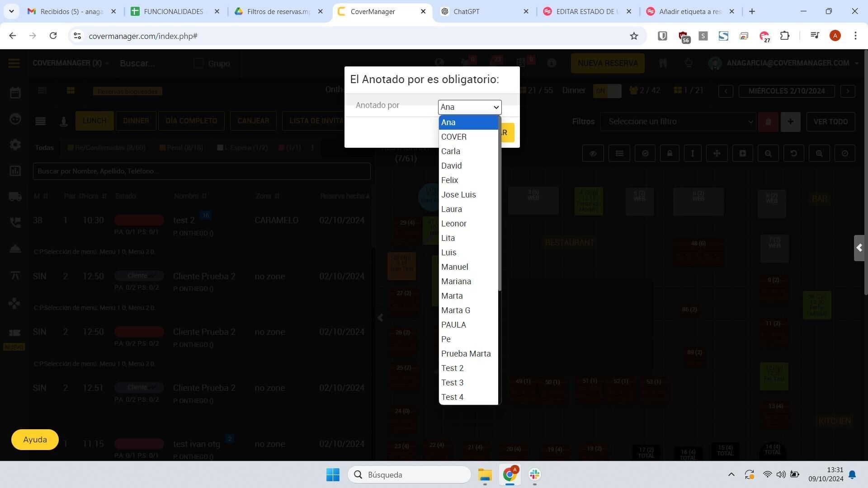Click the hamburger menu icon in top bar
Image resolution: width=868 pixels, height=488 pixels.
[14, 63]
